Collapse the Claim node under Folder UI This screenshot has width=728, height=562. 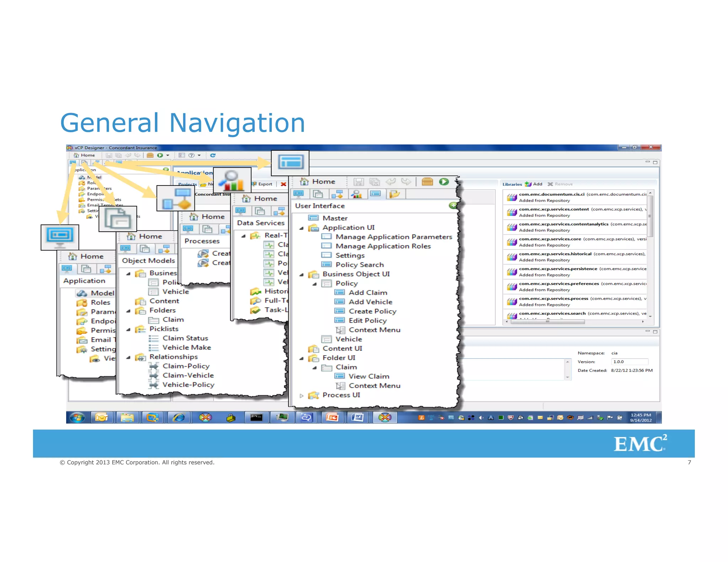tap(315, 368)
